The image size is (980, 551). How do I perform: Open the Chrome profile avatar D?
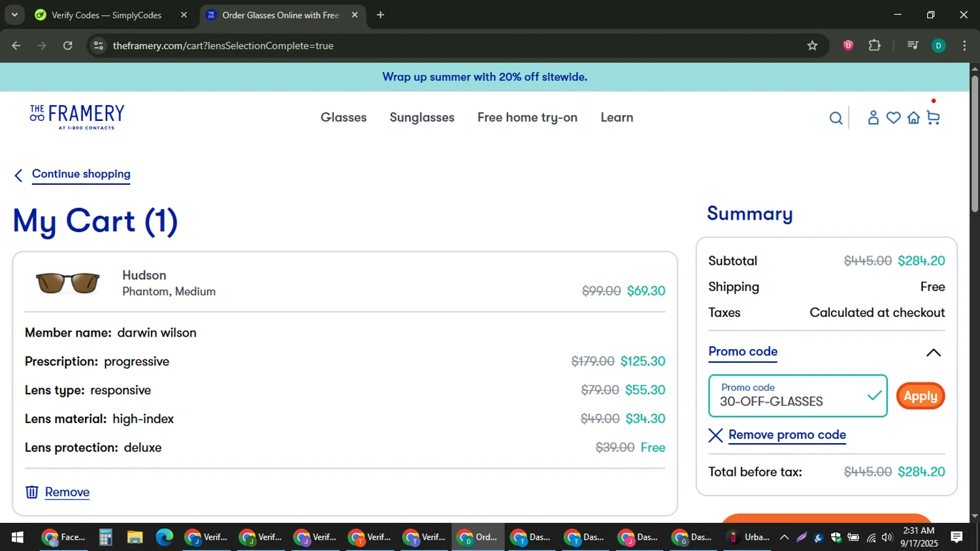point(938,46)
